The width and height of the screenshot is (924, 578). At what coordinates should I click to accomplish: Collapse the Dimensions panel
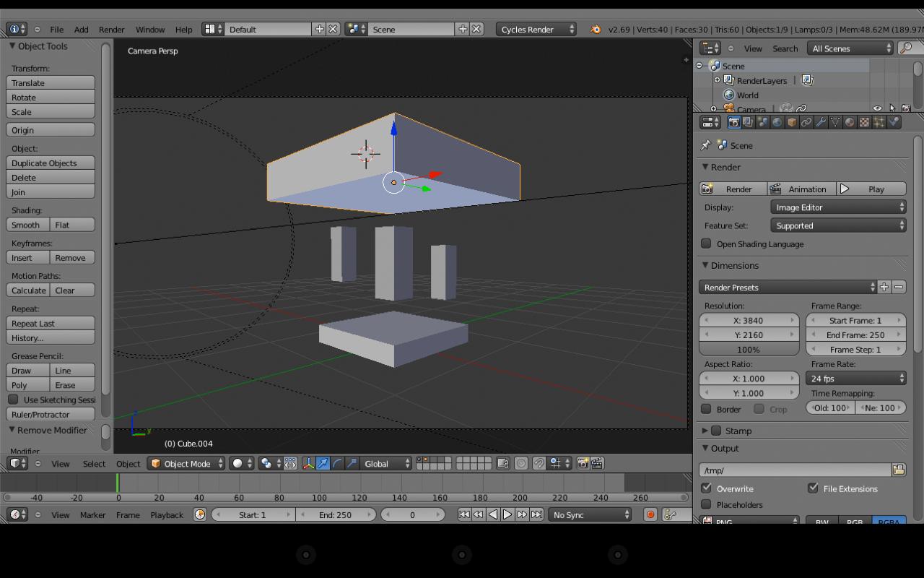click(x=734, y=266)
